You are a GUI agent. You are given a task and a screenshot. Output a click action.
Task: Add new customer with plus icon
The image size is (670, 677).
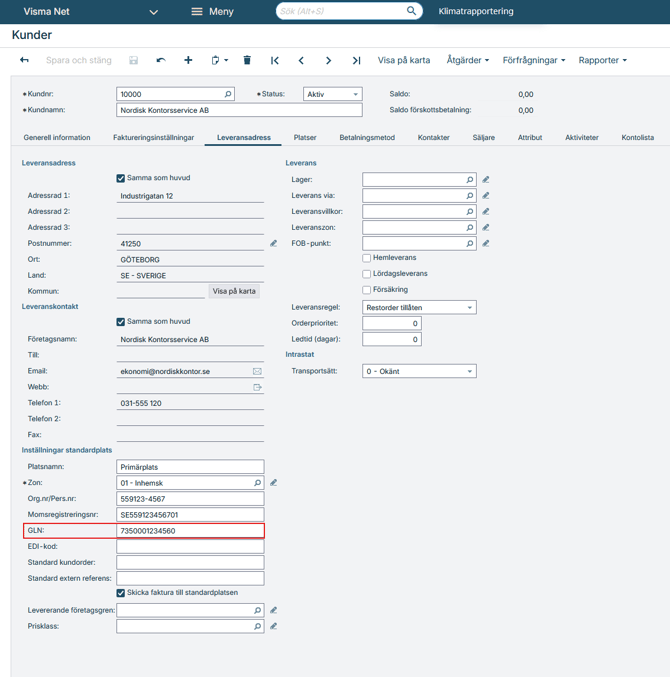(188, 61)
